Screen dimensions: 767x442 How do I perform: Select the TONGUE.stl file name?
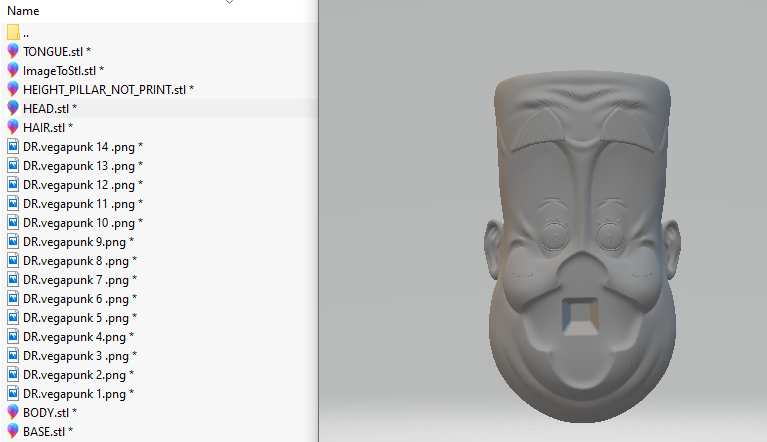click(57, 51)
